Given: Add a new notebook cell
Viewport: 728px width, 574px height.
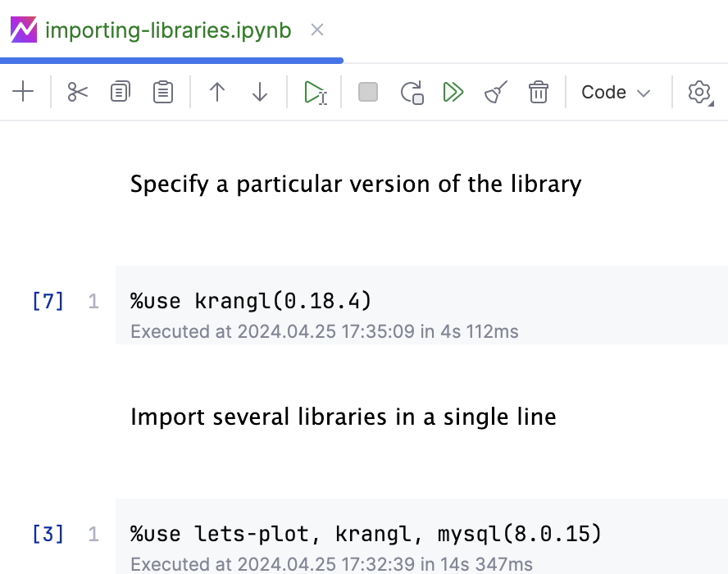Looking at the screenshot, I should click(x=23, y=92).
